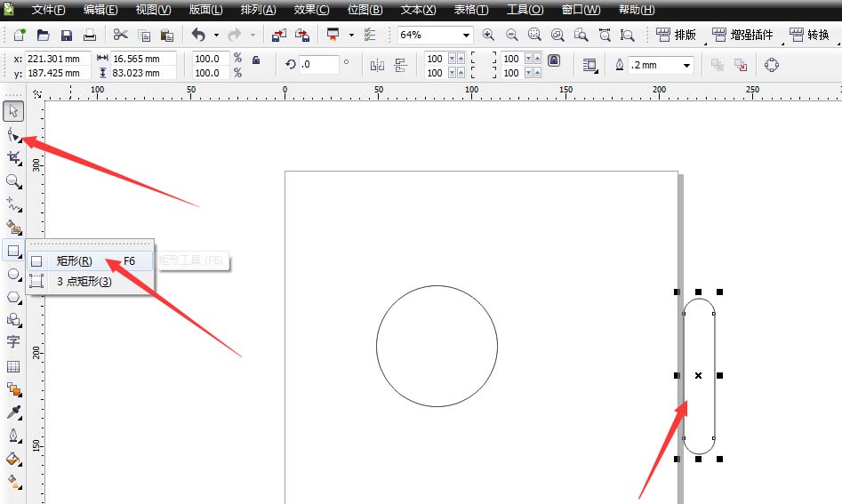Expand the outline width .2 mm dropdown

(x=687, y=66)
